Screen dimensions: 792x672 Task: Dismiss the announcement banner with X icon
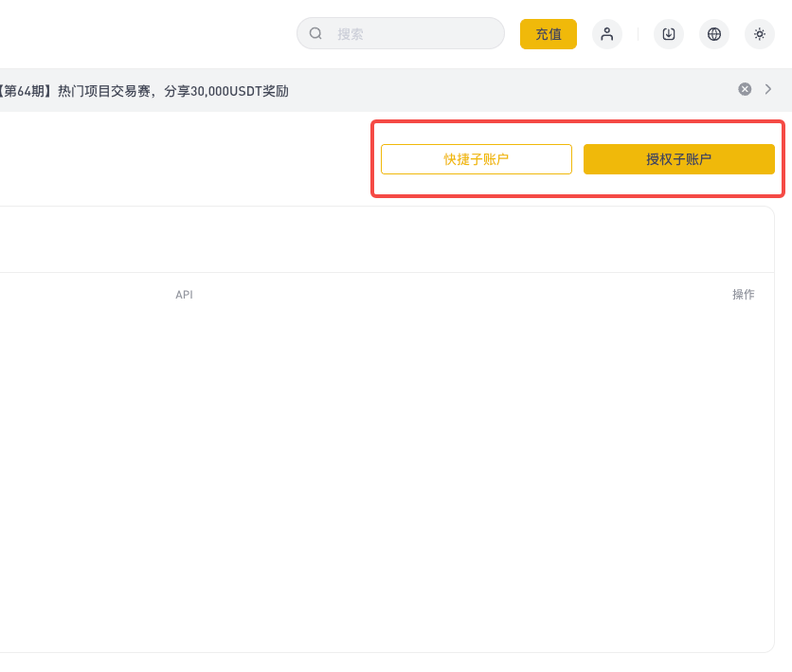point(745,89)
